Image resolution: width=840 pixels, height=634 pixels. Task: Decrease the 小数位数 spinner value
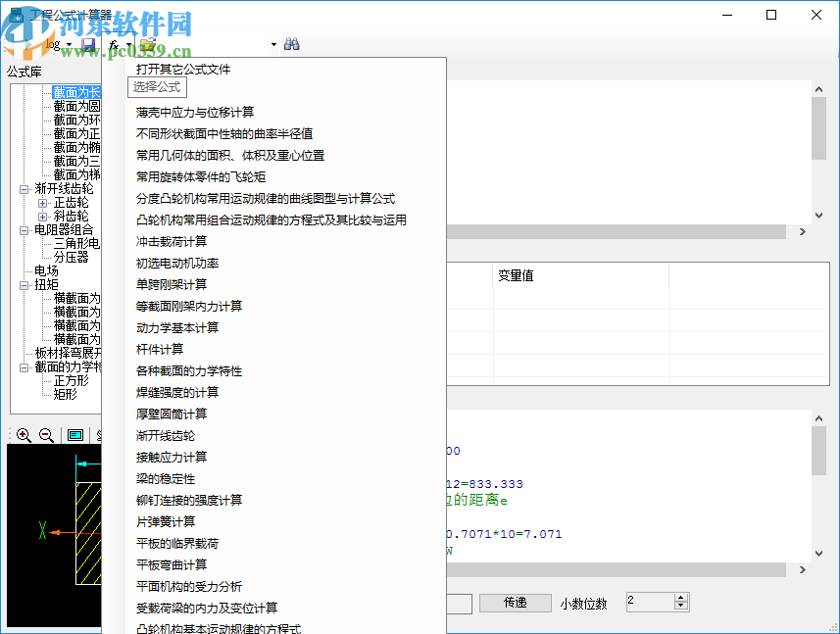tap(681, 607)
